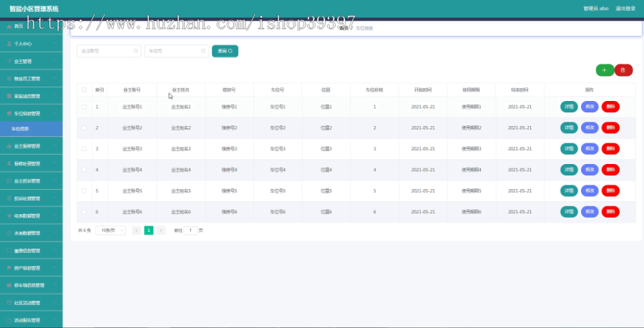
Task: Click 删除 for row 业主账号4
Action: (x=611, y=170)
